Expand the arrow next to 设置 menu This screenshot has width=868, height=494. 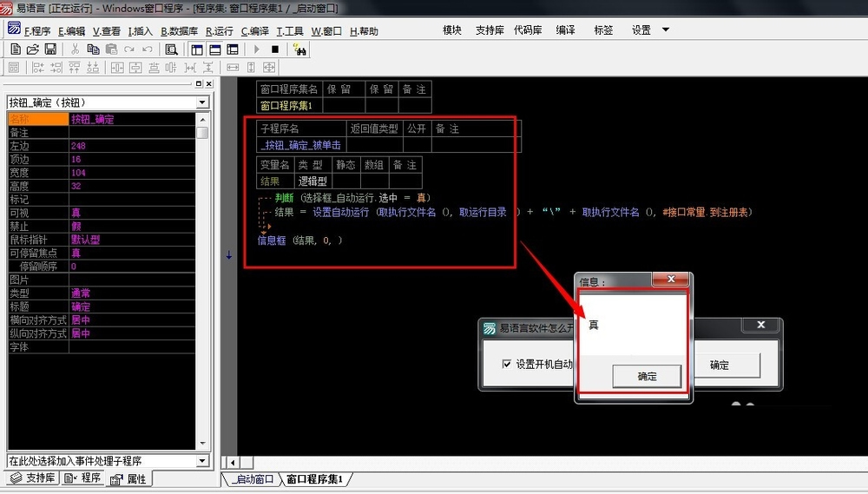[666, 30]
